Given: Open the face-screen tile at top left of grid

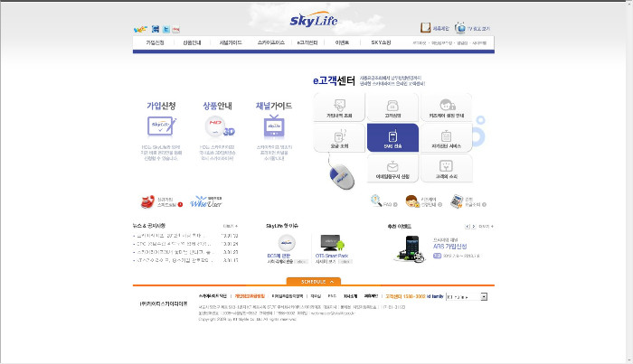Looking at the screenshot, I should 339,107.
